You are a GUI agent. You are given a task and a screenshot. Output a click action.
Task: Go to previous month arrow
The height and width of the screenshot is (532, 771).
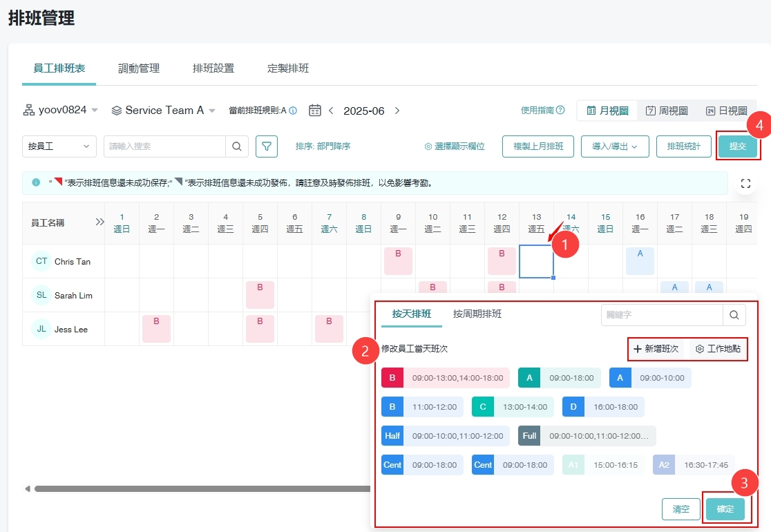pyautogui.click(x=332, y=111)
